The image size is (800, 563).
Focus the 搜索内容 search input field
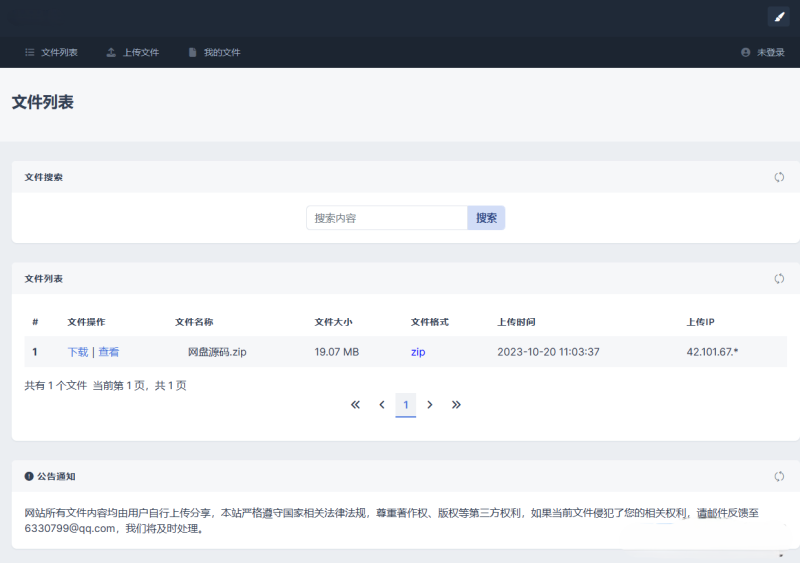pos(386,218)
